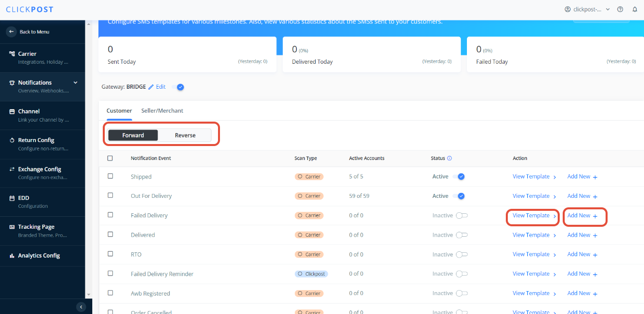The width and height of the screenshot is (644, 314).
Task: View Template for Shipped event
Action: (x=534, y=176)
